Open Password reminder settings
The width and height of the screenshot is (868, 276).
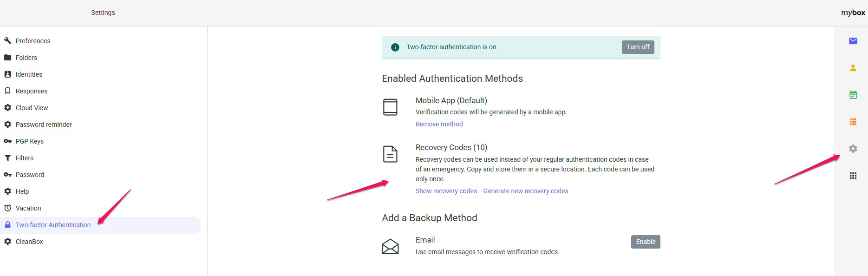(100, 125)
